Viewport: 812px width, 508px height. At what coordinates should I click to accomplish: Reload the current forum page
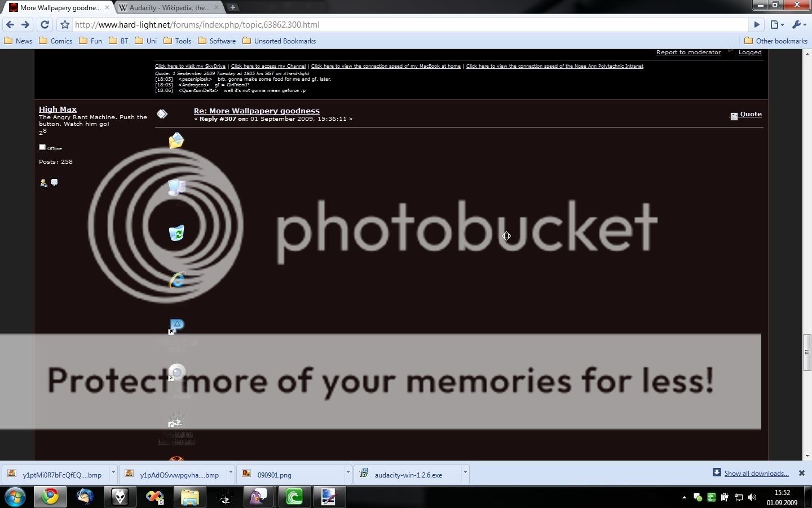click(45, 25)
